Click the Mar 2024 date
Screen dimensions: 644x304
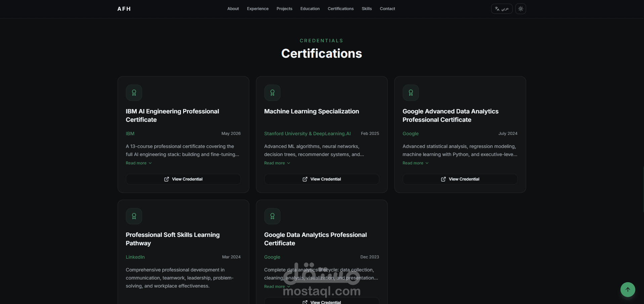[231, 257]
